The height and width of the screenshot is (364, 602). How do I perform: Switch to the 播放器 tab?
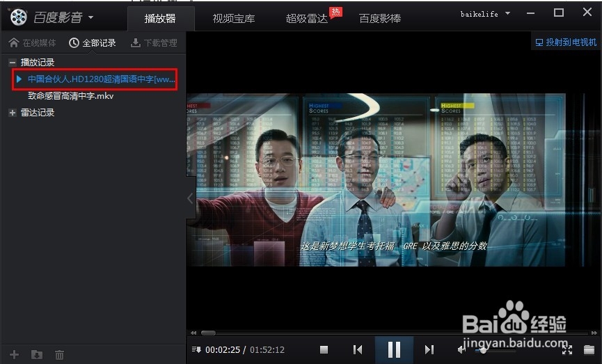coord(160,18)
